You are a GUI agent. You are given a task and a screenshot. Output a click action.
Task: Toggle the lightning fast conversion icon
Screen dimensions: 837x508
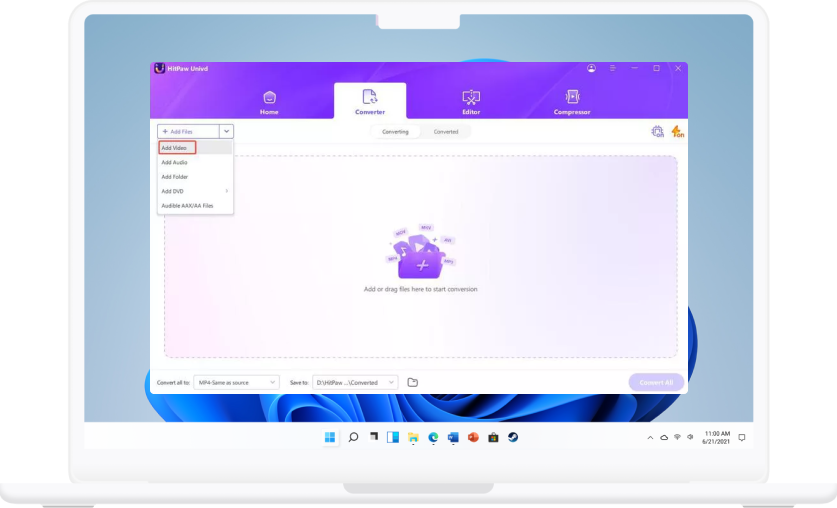pyautogui.click(x=677, y=131)
